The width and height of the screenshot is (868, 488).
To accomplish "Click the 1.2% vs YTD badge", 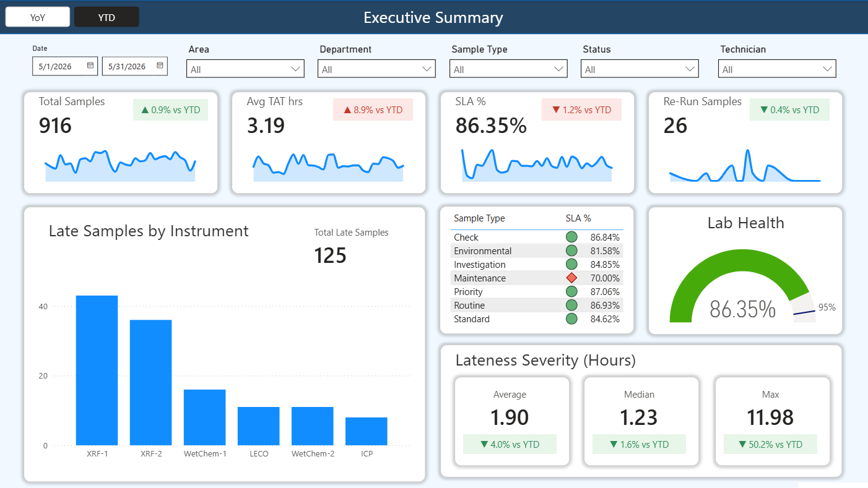I will (581, 110).
